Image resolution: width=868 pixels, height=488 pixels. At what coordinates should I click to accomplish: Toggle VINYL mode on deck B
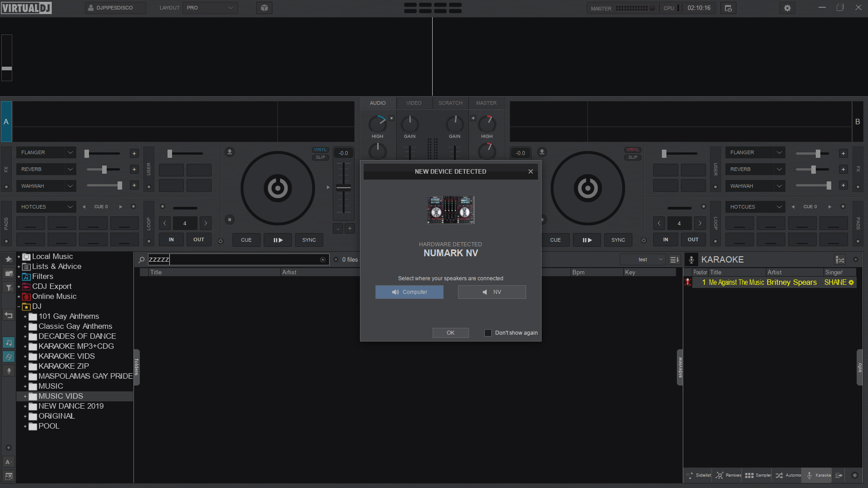(x=632, y=150)
